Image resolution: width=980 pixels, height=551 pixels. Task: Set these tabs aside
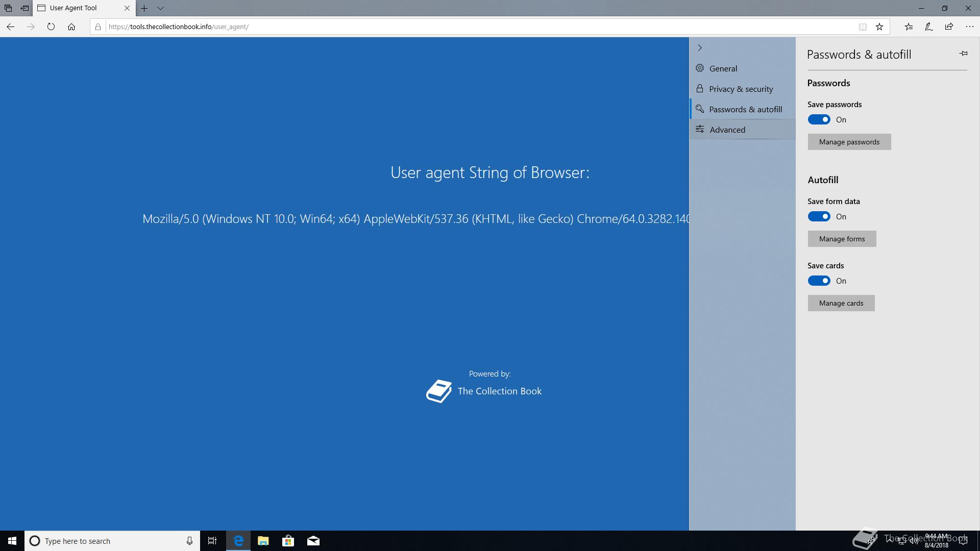click(24, 8)
